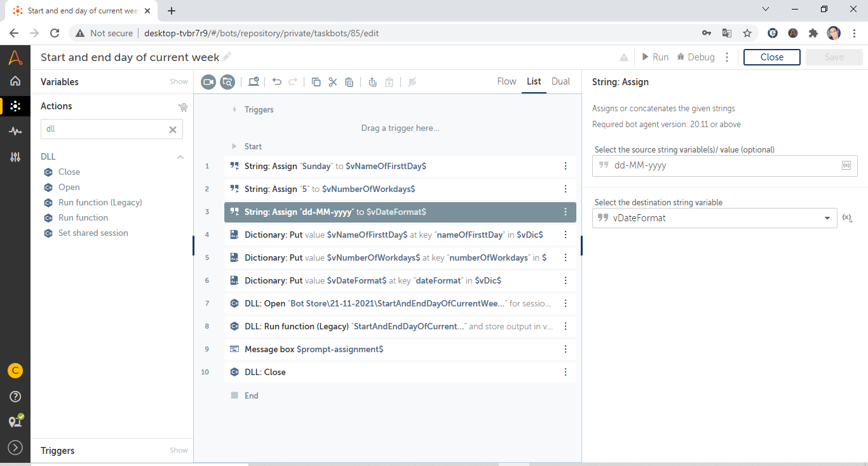The height and width of the screenshot is (466, 868).
Task: Open three-dot menu for the Message box action
Action: pyautogui.click(x=566, y=349)
